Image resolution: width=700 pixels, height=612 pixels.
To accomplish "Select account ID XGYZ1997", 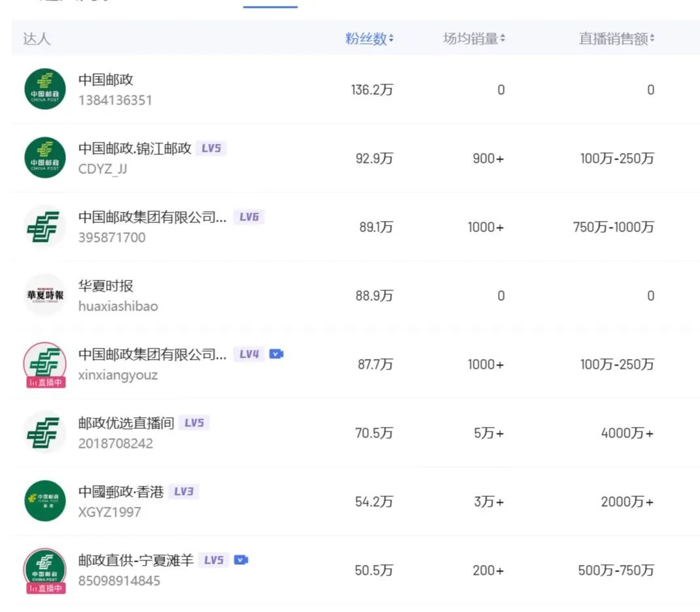I will [110, 513].
